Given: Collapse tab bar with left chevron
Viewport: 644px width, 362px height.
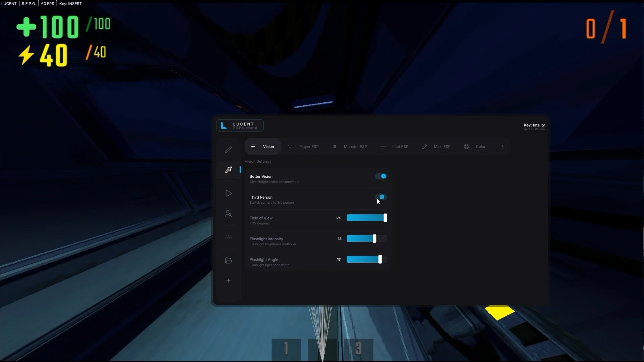Looking at the screenshot, I should pos(502,147).
